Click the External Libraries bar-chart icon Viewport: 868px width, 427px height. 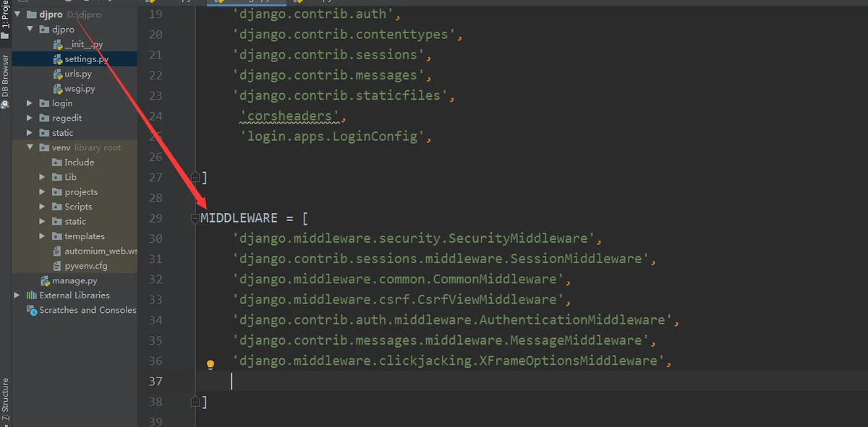32,296
